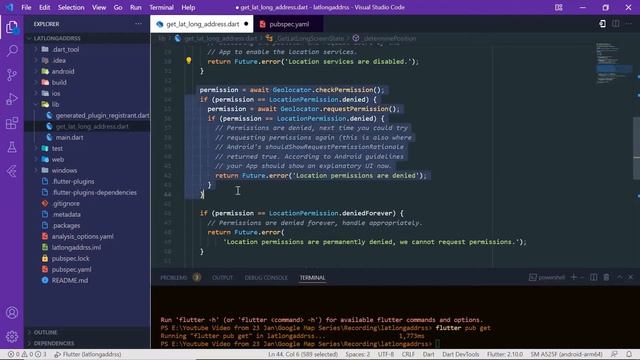Open the Accounts menu icon
This screenshot has height=360, width=640.
pyautogui.click(x=12, y=313)
